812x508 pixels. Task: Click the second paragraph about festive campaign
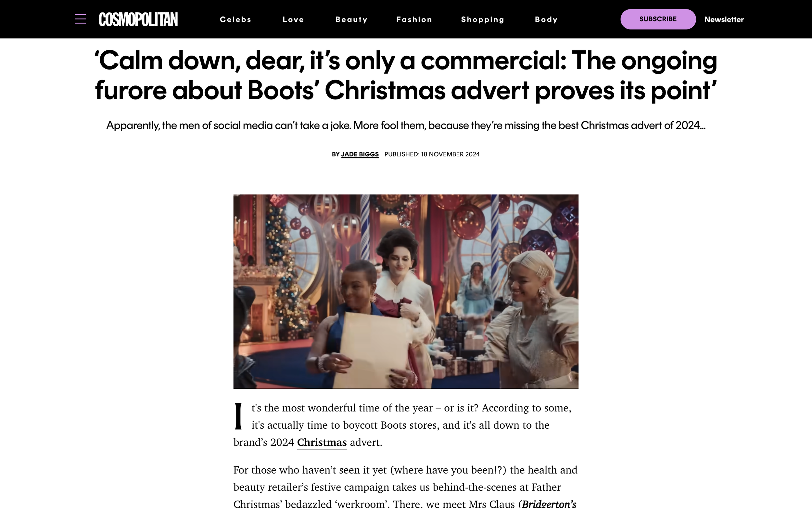(406, 486)
